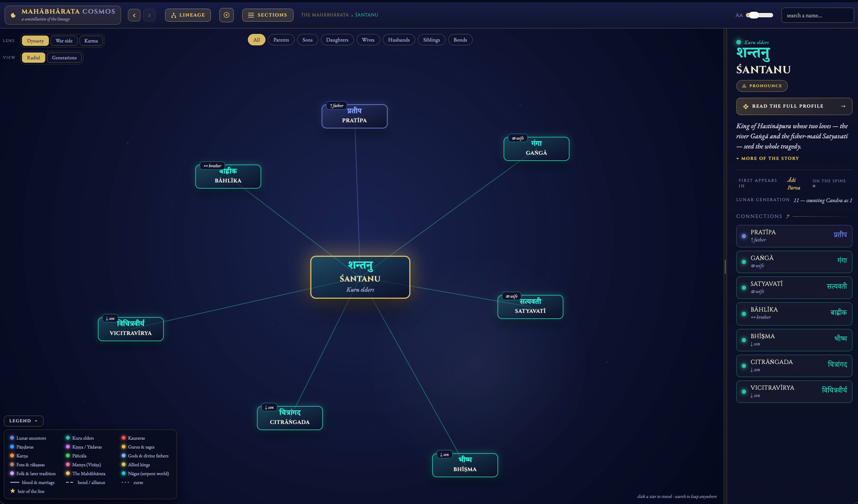Image resolution: width=858 pixels, height=504 pixels.
Task: Click the Pronounce button
Action: (761, 86)
